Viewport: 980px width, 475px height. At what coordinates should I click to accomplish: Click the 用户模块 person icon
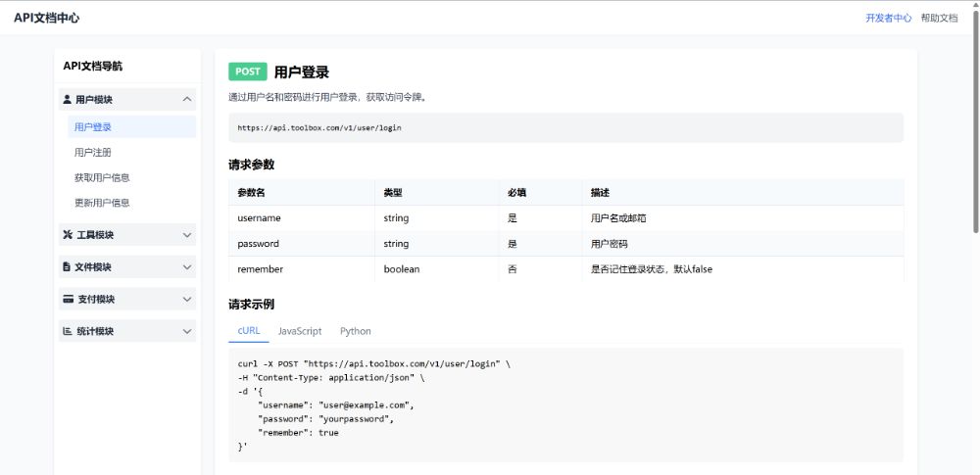(x=67, y=100)
